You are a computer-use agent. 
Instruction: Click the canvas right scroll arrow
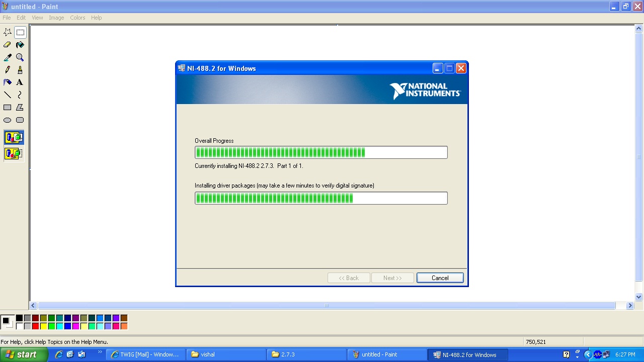pos(630,306)
